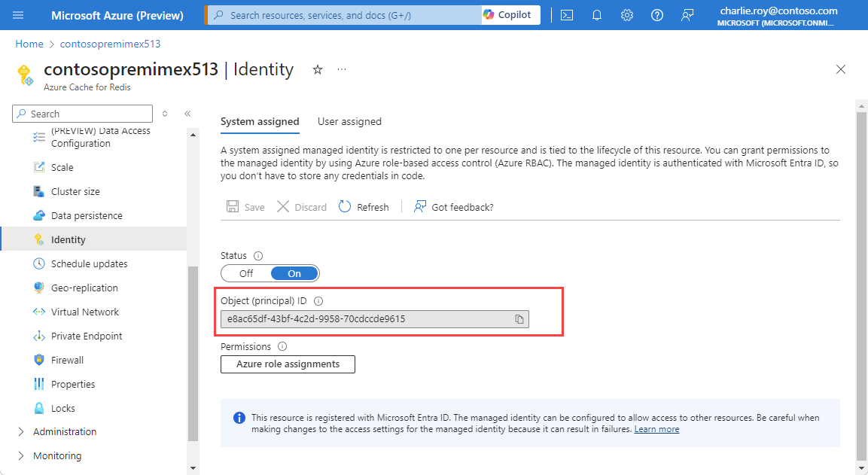Turn the Status toggle to Off

[x=246, y=273]
